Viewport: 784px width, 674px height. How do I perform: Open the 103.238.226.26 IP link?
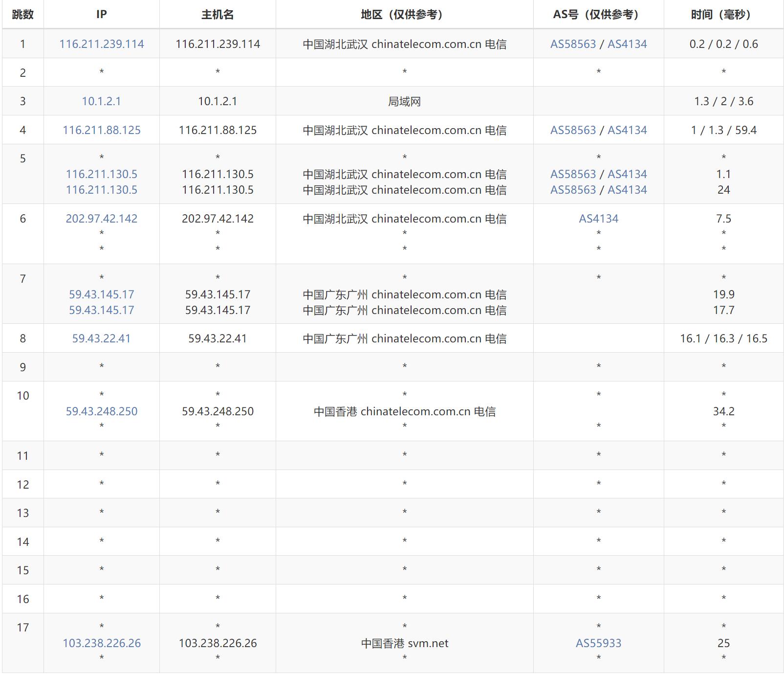pyautogui.click(x=102, y=643)
